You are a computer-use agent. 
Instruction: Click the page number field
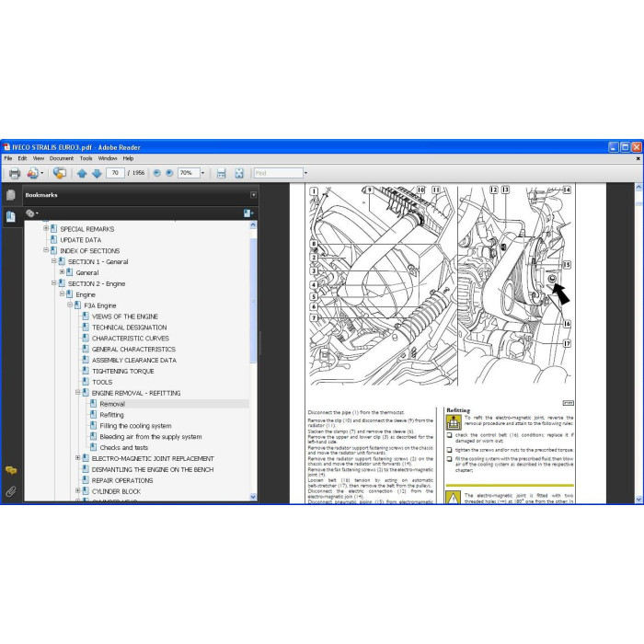115,173
